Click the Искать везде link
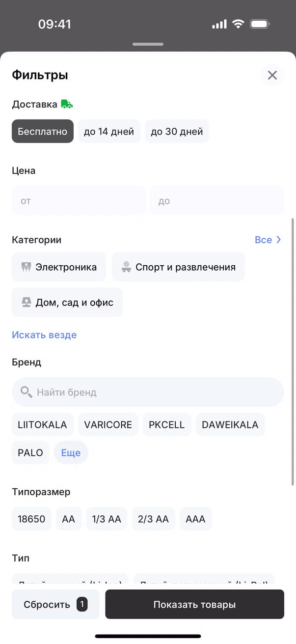Image resolution: width=296 pixels, height=644 pixels. point(44,335)
